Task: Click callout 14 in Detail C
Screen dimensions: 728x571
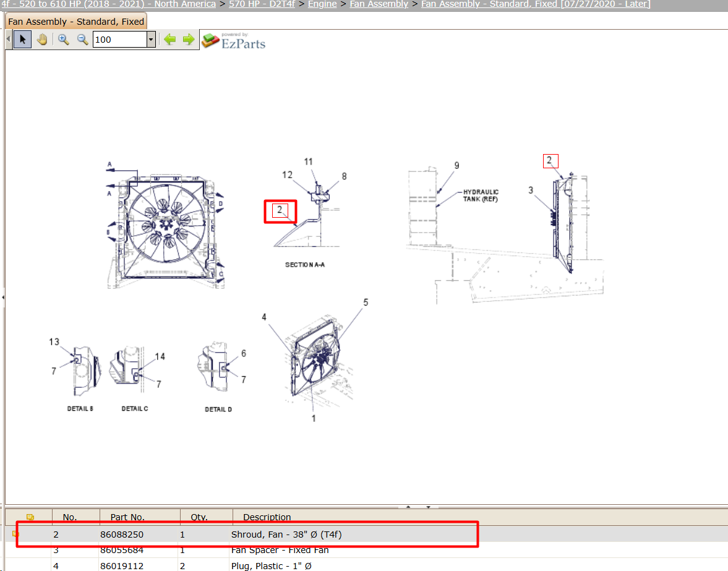Action: click(160, 356)
